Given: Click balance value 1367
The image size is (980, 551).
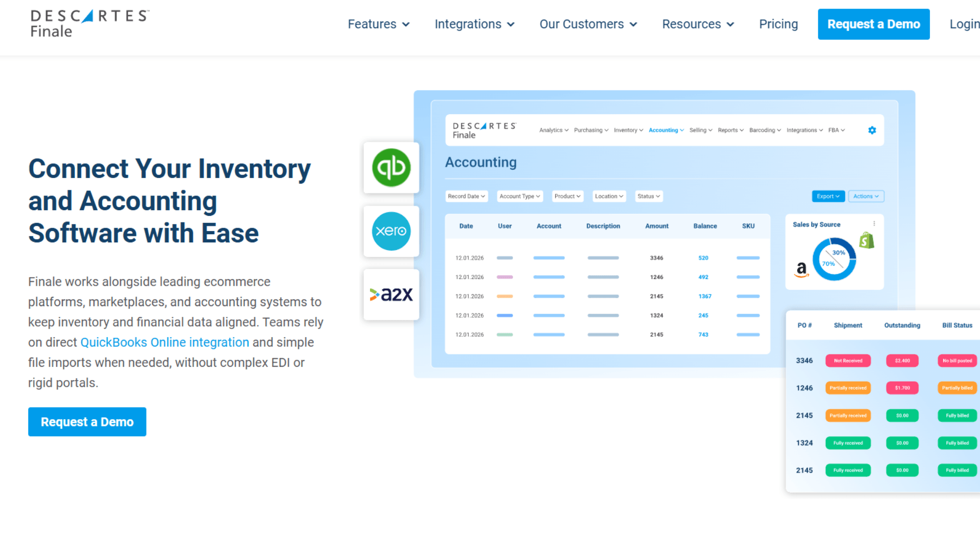Looking at the screenshot, I should pos(705,296).
